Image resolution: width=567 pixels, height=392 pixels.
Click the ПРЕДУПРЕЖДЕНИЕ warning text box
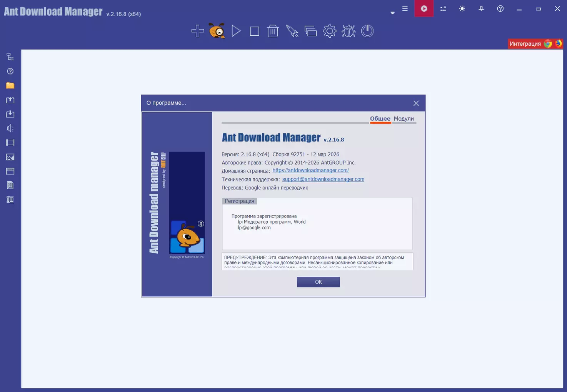coord(317,261)
